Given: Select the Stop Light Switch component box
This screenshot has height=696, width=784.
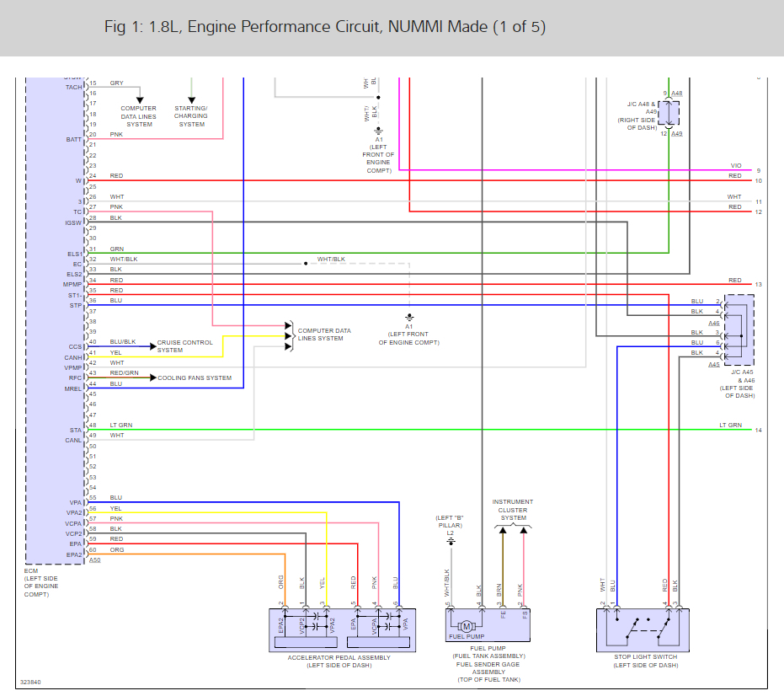Looking at the screenshot, I should [x=643, y=630].
